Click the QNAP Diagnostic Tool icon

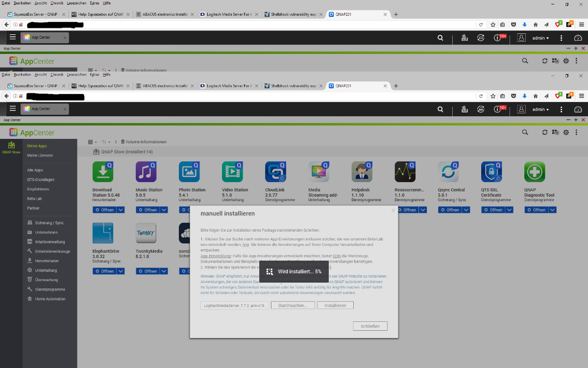pos(535,172)
